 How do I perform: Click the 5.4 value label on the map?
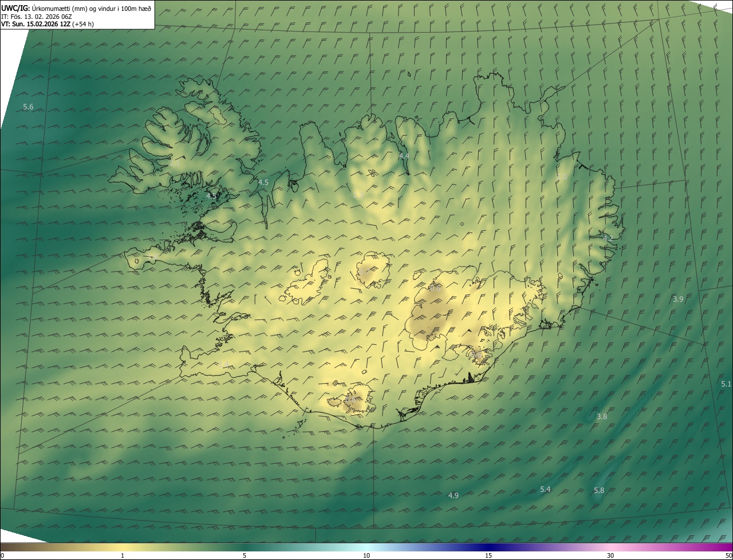tap(545, 489)
